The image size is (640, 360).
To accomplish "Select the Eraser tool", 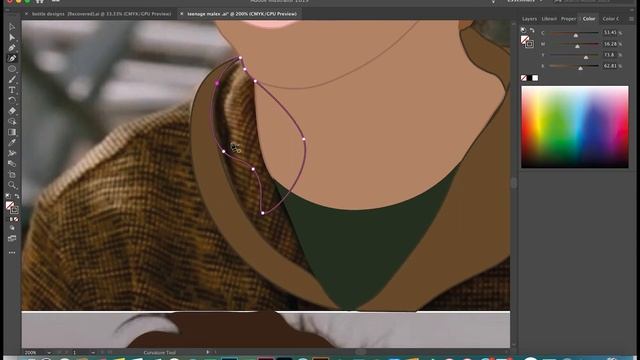I will click(x=12, y=111).
